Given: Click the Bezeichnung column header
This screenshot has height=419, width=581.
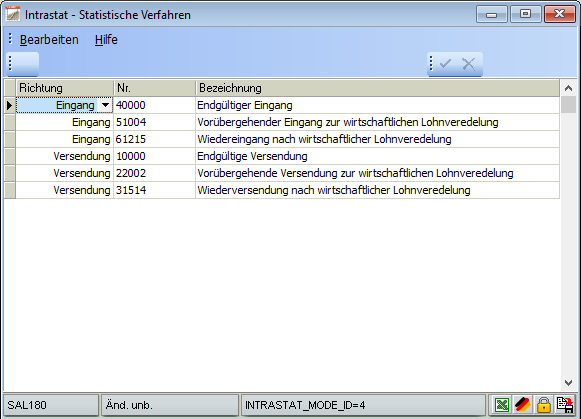Looking at the screenshot, I should [x=377, y=88].
